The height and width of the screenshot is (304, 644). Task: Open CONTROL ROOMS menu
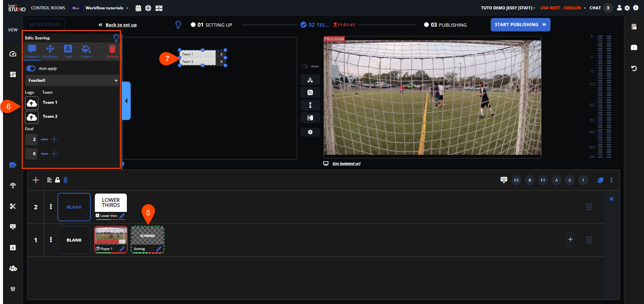tap(48, 8)
